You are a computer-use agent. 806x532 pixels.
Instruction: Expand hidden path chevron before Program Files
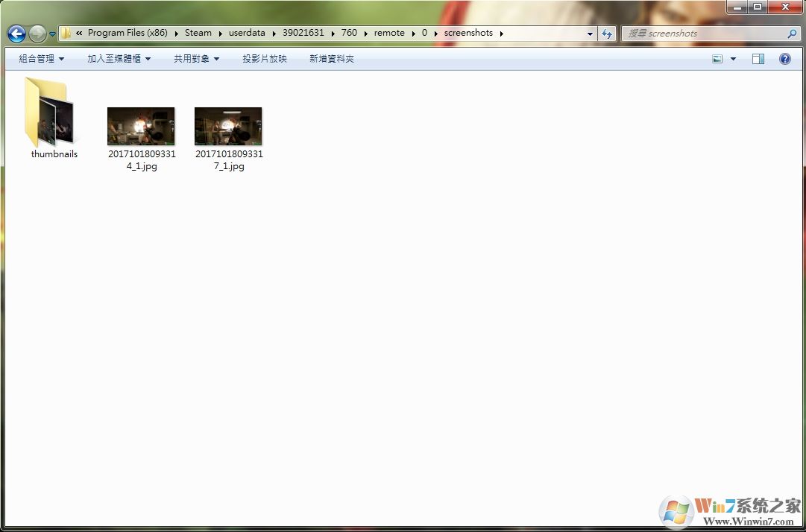point(79,33)
